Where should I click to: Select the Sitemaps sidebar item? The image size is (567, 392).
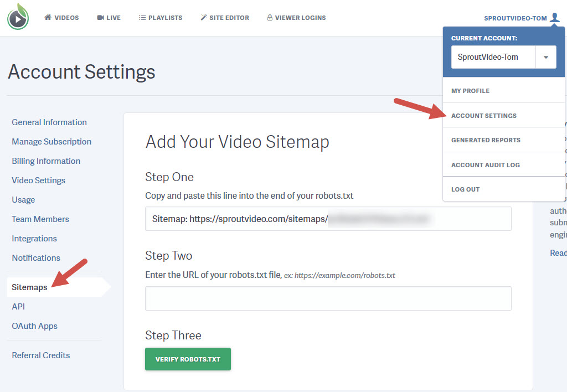(29, 287)
